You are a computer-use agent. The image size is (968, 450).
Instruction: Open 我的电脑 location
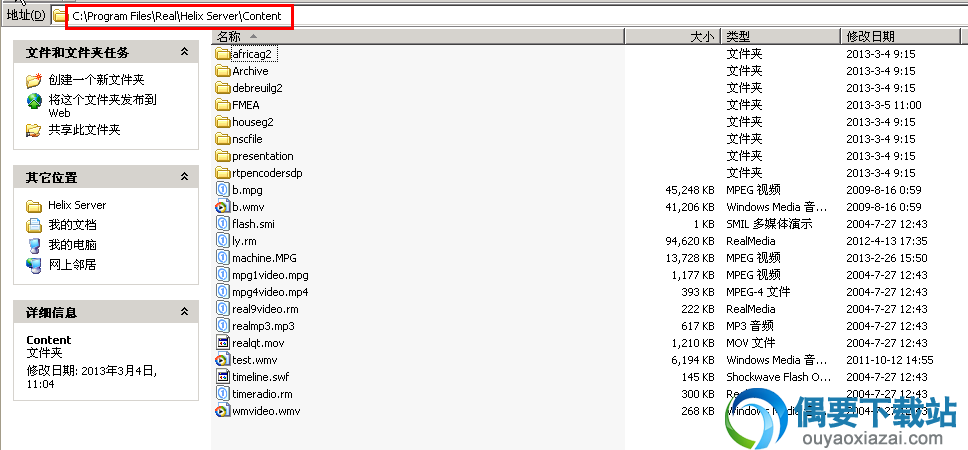72,244
